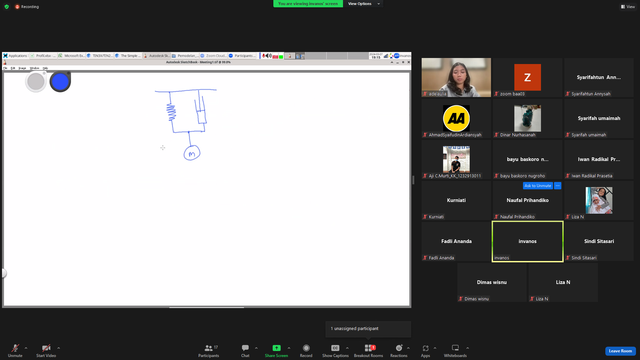640x360 pixels.
Task: Click the zoom baa03 participant avatar
Action: [527, 77]
